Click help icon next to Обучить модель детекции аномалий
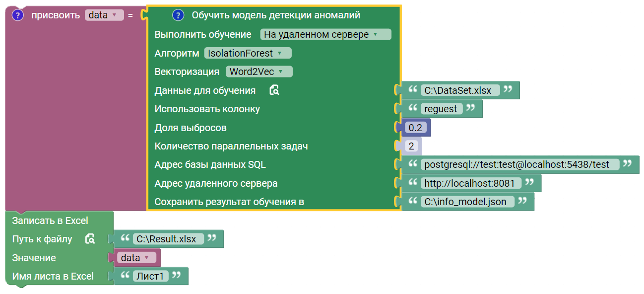 (178, 15)
